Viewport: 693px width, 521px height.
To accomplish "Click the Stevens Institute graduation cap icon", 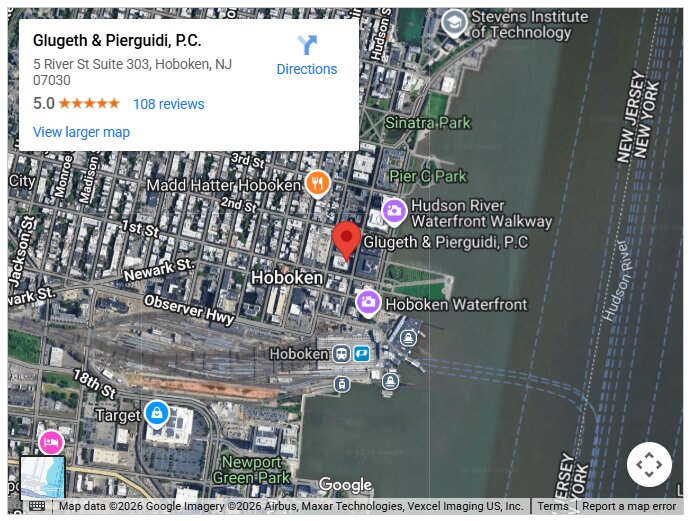I will 455,23.
